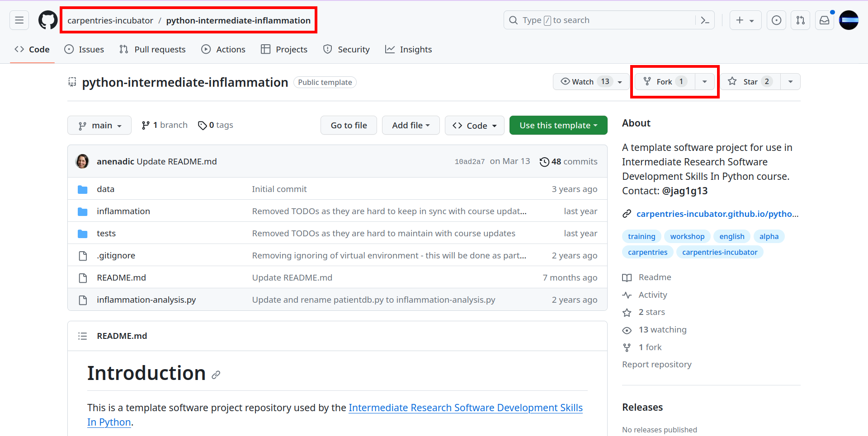The width and height of the screenshot is (868, 436).
Task: Focus the Type / to search field
Action: pyautogui.click(x=609, y=20)
